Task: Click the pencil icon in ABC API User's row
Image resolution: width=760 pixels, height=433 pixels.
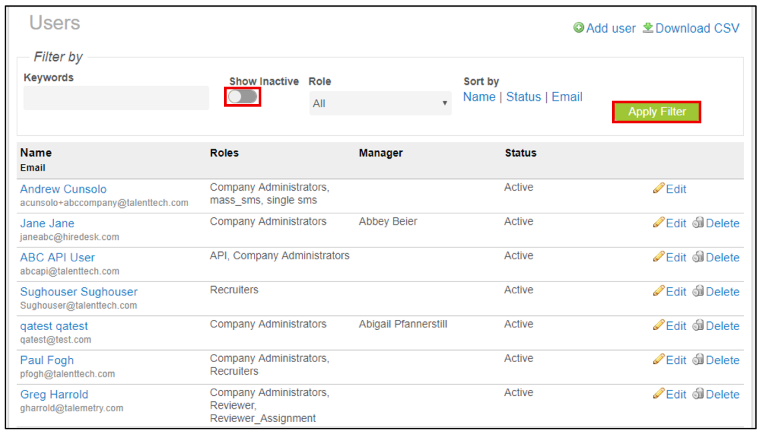Action: click(658, 257)
